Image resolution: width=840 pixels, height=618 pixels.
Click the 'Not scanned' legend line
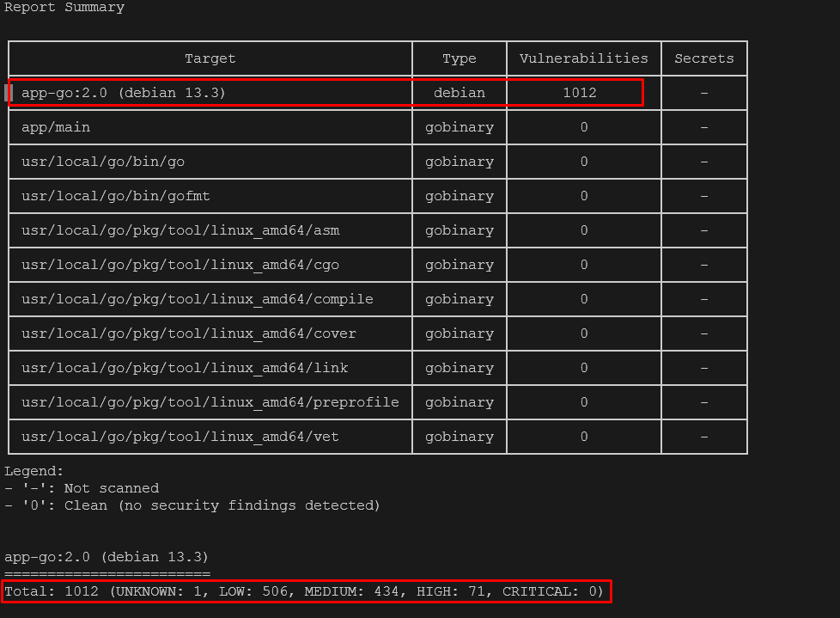pyautogui.click(x=82, y=488)
